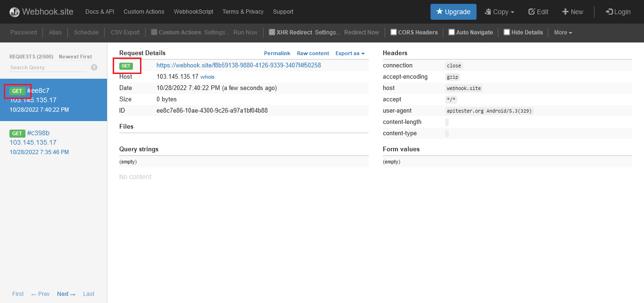Open the Permalink for this request
The height and width of the screenshot is (303, 644).
[277, 53]
